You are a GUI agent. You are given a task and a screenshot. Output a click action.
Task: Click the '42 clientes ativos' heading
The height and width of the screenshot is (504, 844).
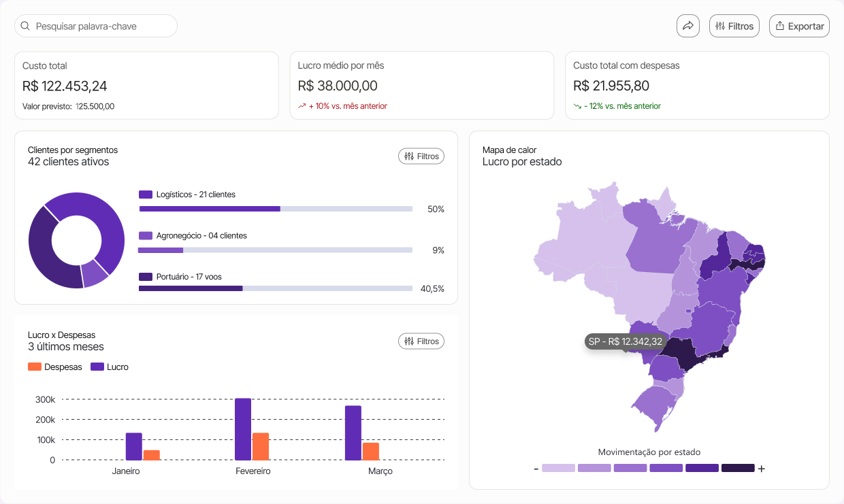point(68,162)
